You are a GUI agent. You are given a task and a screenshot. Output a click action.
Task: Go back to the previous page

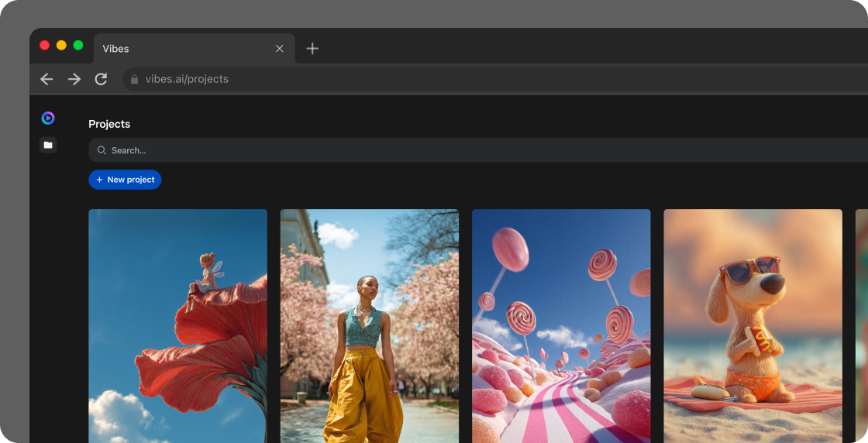(x=46, y=79)
